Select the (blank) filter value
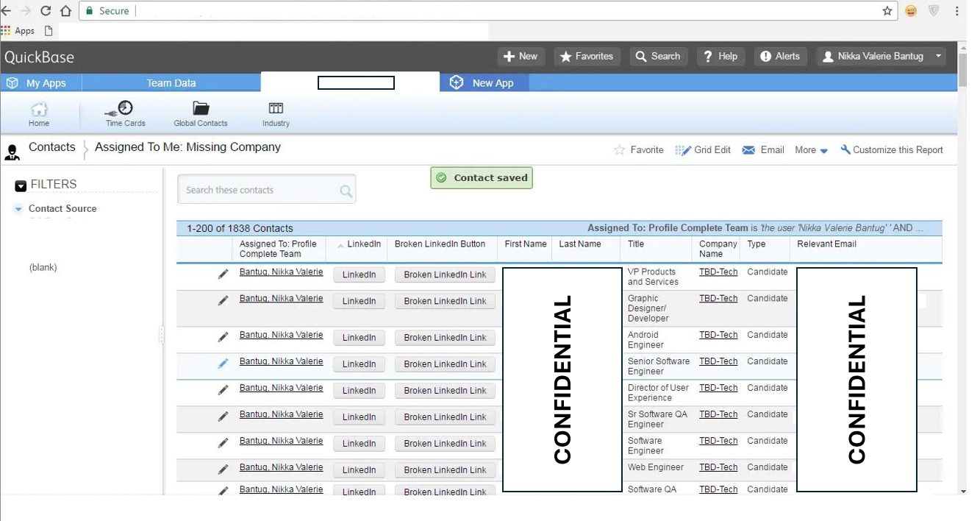980x521 pixels. click(x=43, y=268)
